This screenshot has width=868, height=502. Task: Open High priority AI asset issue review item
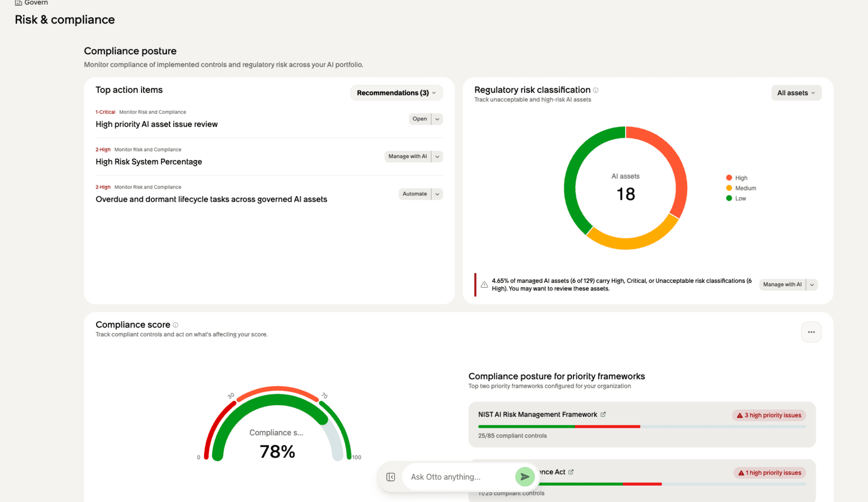(157, 124)
